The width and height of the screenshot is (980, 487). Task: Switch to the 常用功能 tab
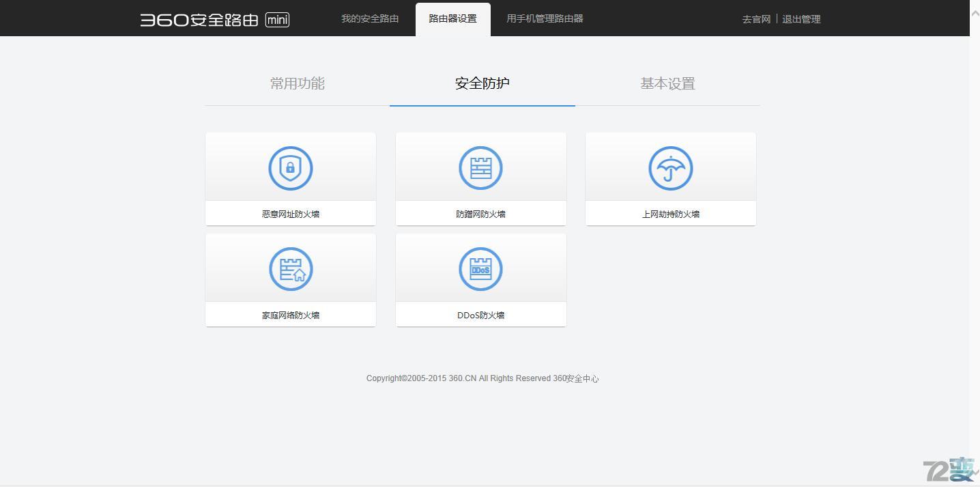point(296,83)
